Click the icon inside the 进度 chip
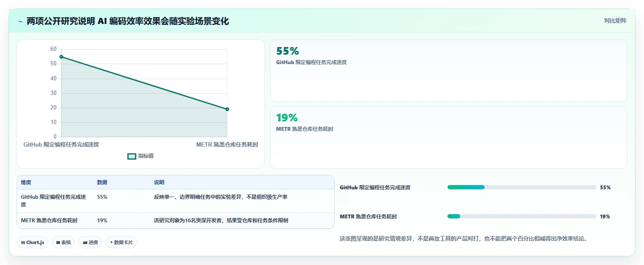The height and width of the screenshot is (265, 644). pyautogui.click(x=85, y=242)
